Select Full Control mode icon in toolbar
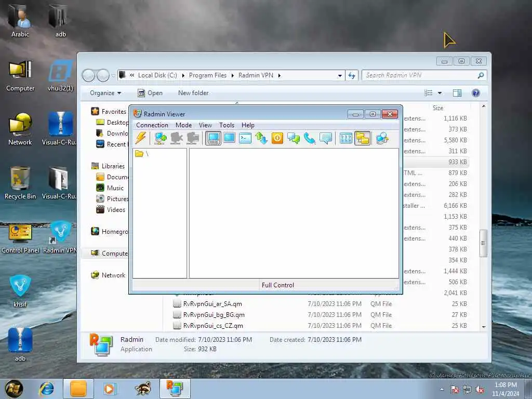The height and width of the screenshot is (399, 532). click(x=213, y=138)
